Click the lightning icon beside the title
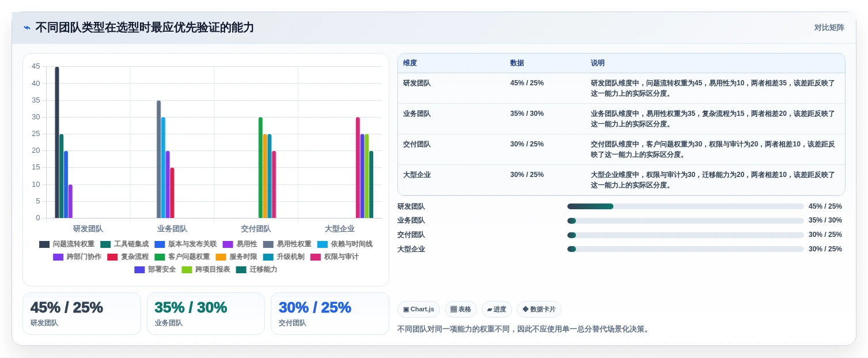 coord(27,28)
